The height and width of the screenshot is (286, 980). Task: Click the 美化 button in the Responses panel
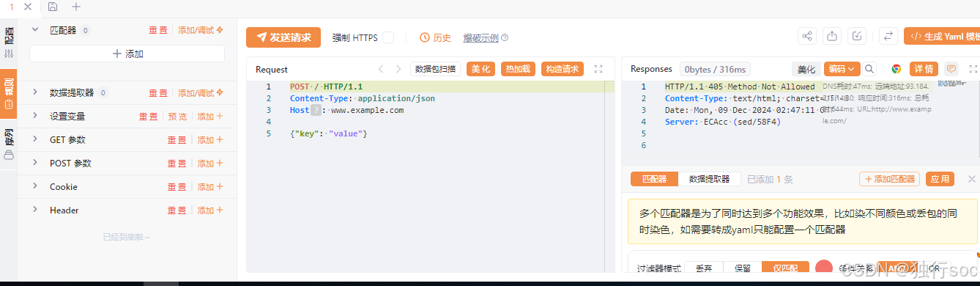806,69
